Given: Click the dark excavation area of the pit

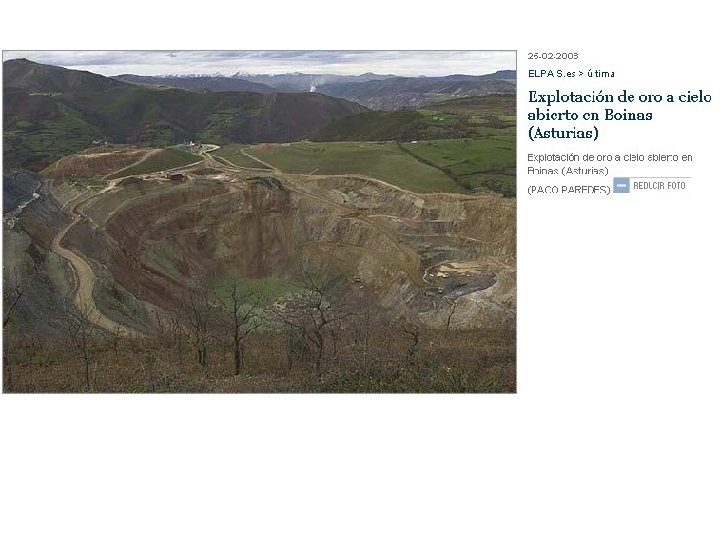Looking at the screenshot, I should click(461, 282).
